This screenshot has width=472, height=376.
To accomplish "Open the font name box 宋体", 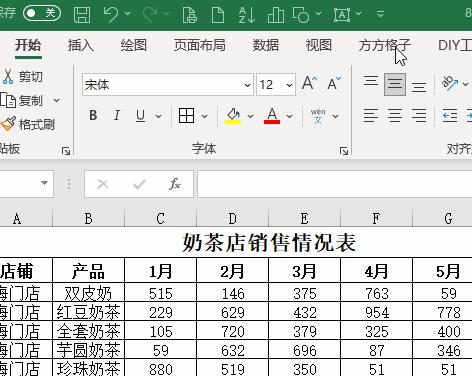I will tap(168, 85).
